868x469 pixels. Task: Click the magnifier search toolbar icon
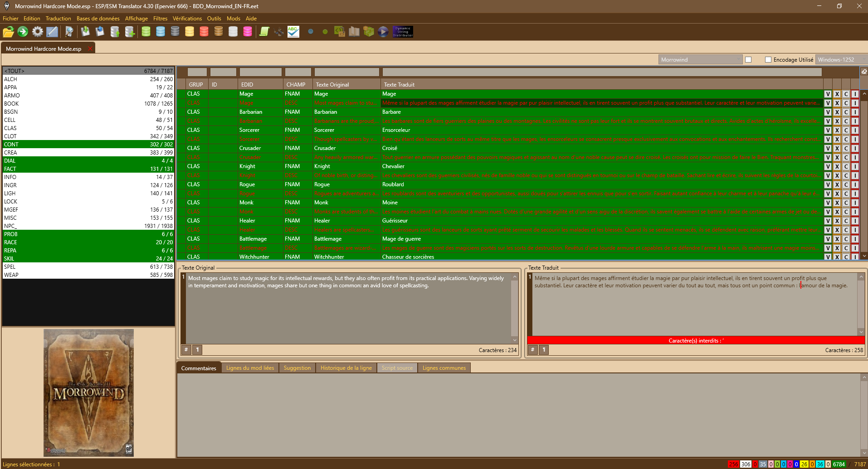tap(69, 32)
